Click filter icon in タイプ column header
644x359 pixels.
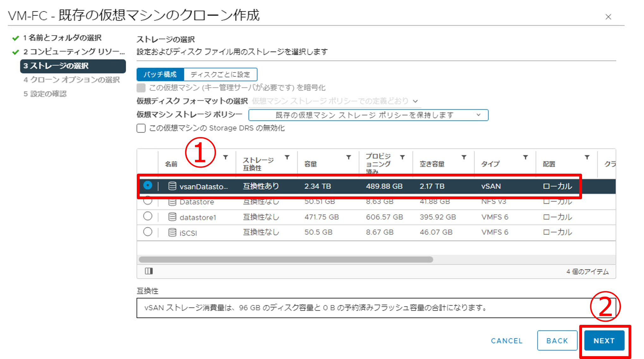point(525,157)
